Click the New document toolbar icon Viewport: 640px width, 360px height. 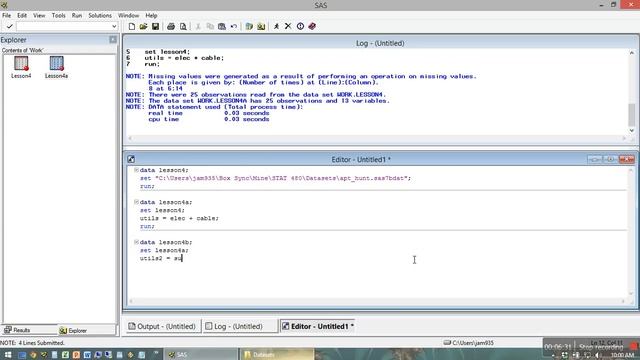click(x=131, y=27)
